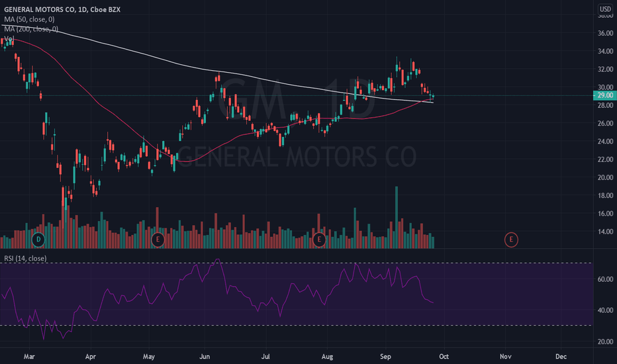Click the Jun label on time axis

click(x=205, y=357)
